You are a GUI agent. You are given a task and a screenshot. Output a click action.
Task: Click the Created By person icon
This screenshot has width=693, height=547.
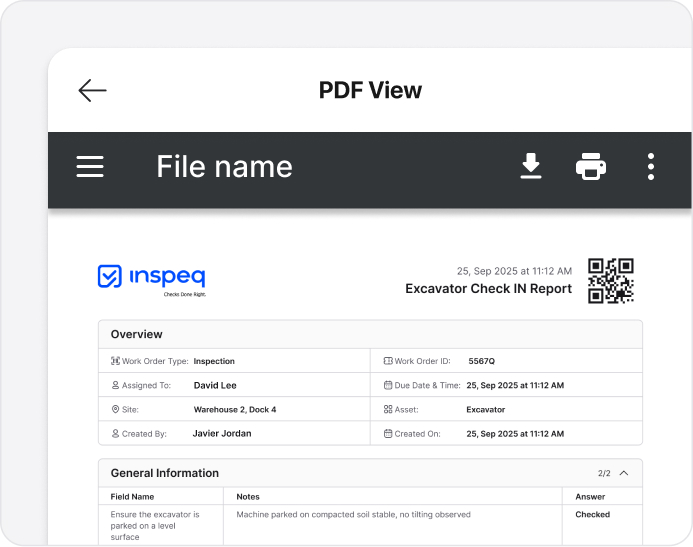coord(115,433)
